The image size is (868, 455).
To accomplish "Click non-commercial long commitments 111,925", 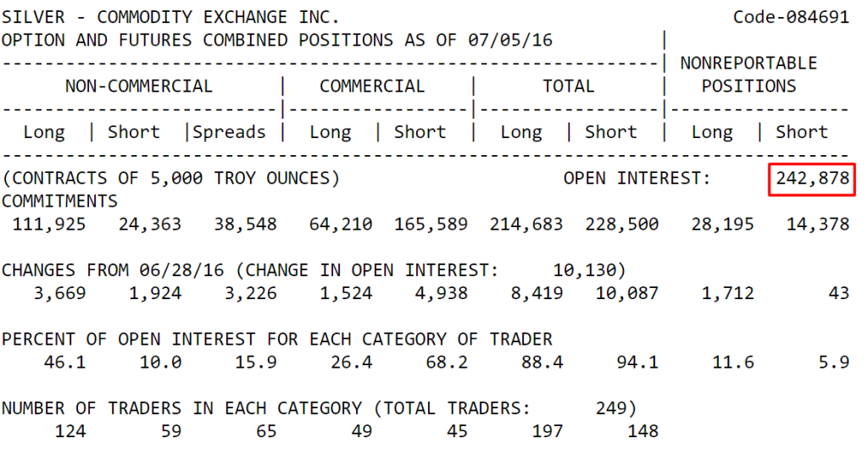I will 49,225.
